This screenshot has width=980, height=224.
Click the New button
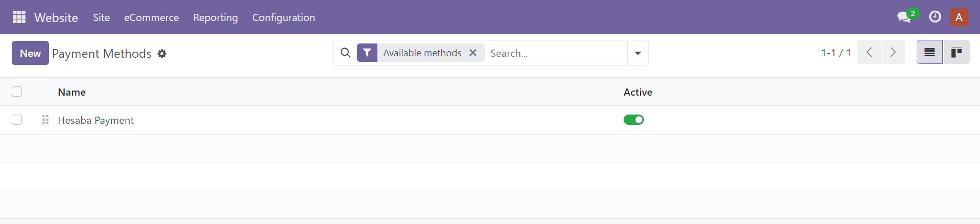click(30, 53)
